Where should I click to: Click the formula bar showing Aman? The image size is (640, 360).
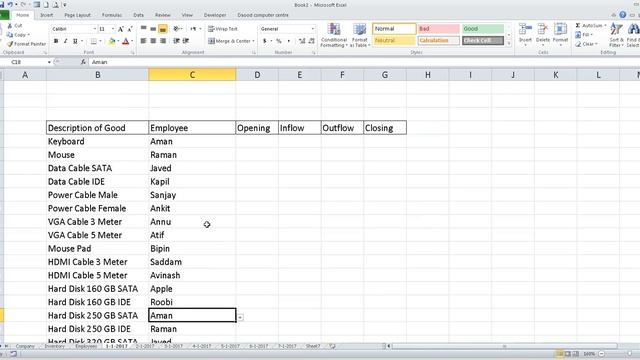click(x=363, y=62)
